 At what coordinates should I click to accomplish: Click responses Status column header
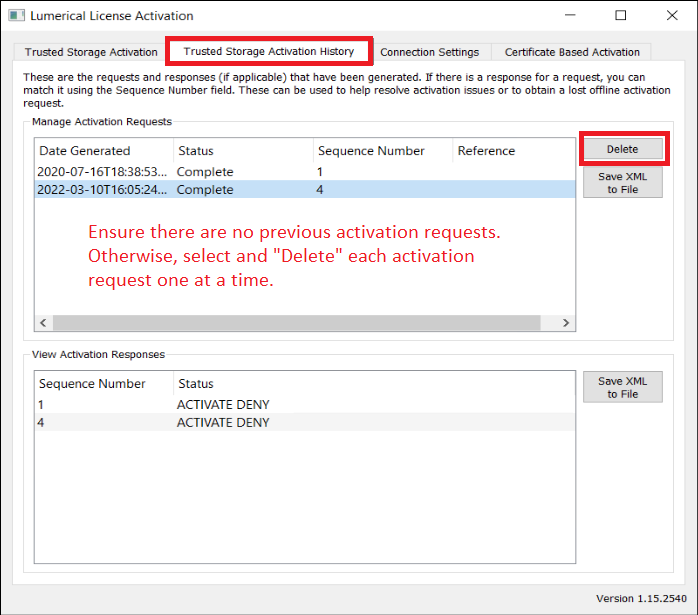pyautogui.click(x=374, y=384)
